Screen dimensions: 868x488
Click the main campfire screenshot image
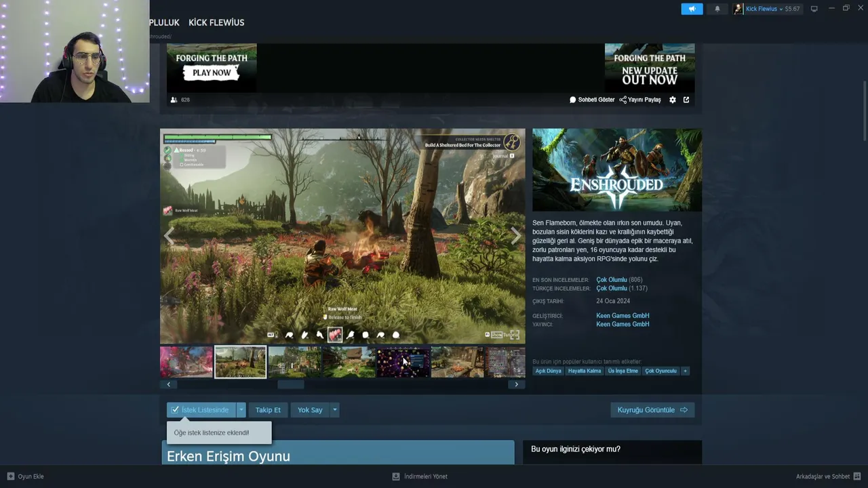(342, 236)
